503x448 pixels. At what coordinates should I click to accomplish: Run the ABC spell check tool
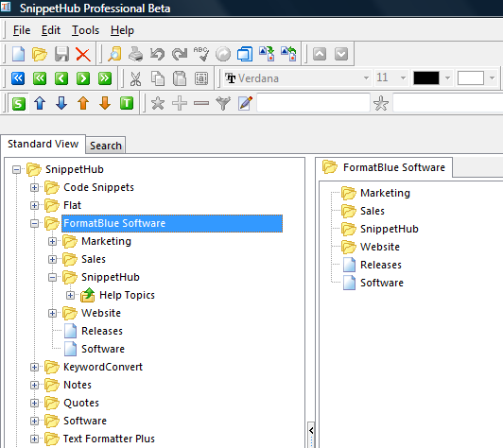tap(201, 54)
